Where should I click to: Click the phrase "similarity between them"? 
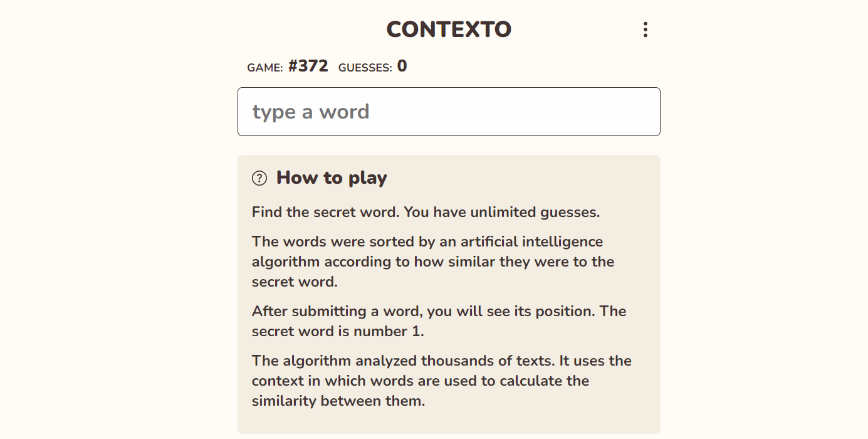coord(338,401)
